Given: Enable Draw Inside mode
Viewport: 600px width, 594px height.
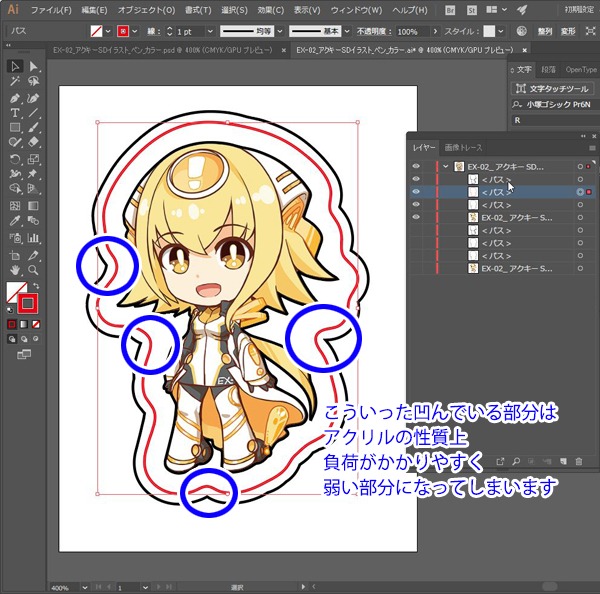Looking at the screenshot, I should point(36,339).
